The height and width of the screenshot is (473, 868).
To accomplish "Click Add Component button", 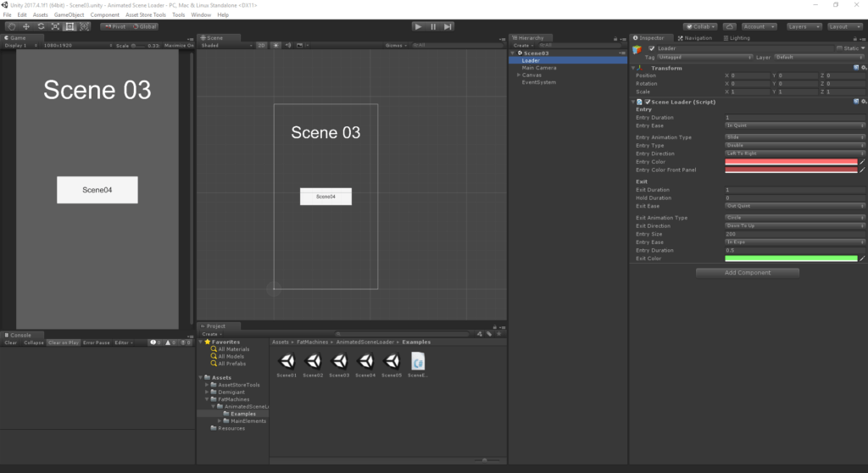I will pyautogui.click(x=748, y=272).
